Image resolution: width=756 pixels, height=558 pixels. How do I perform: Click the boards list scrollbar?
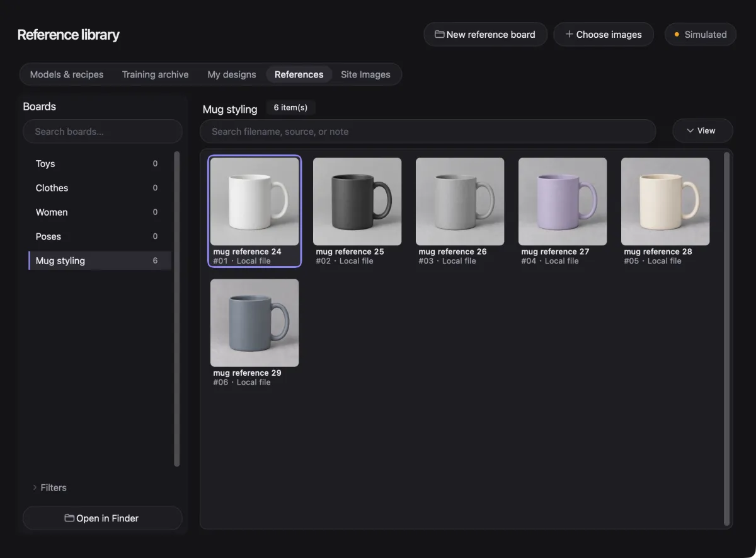click(176, 309)
